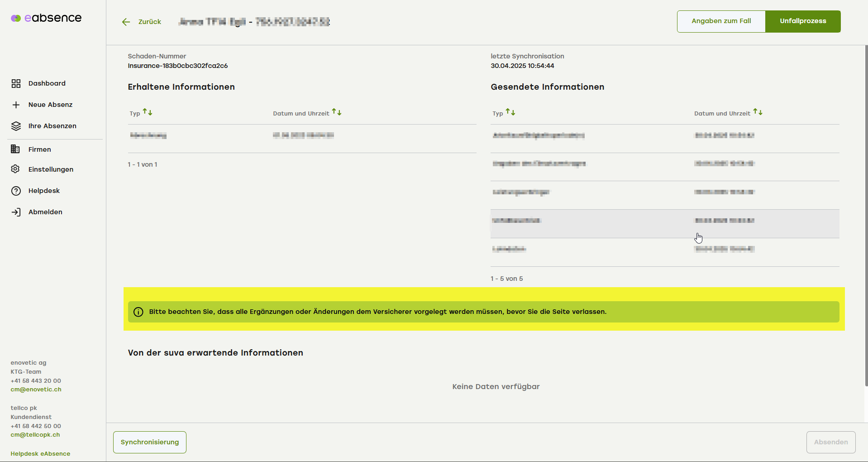Screen dimensions: 868x462
Task: Click the Abmelden logout arrow icon
Action: click(16, 212)
